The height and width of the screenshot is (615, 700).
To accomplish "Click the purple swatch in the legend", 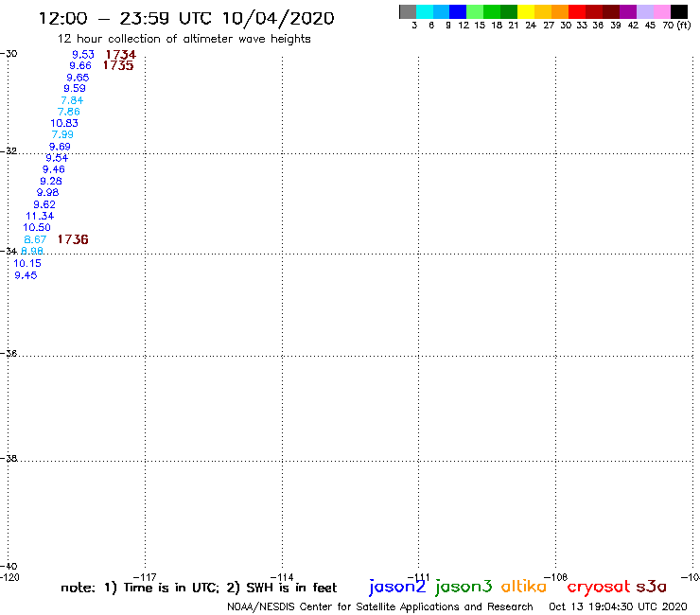I will pyautogui.click(x=627, y=11).
